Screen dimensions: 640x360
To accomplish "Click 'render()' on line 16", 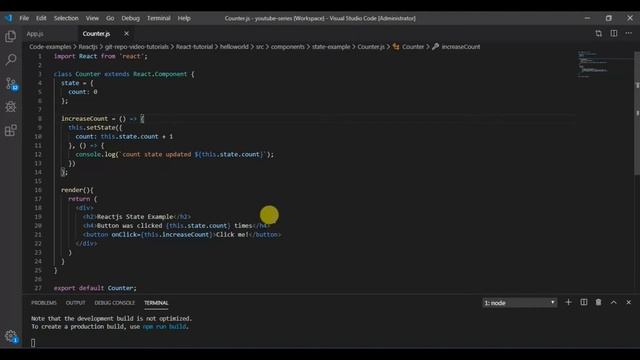I will click(x=76, y=190).
